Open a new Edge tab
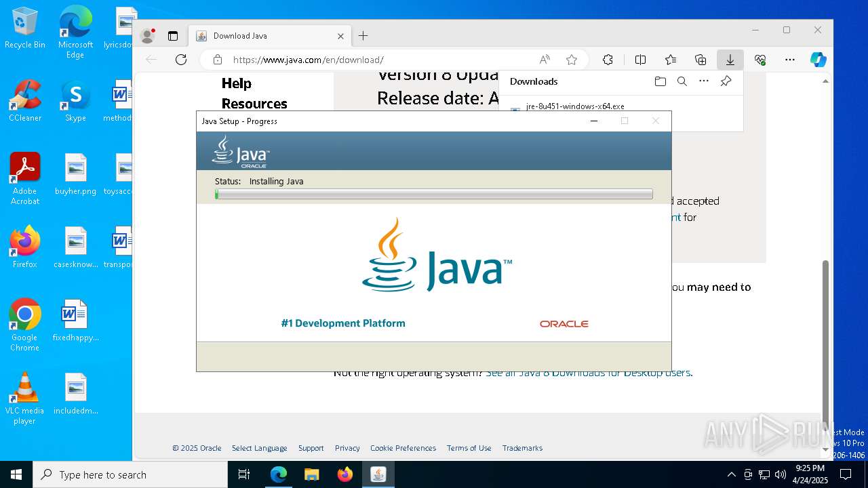 pos(363,36)
